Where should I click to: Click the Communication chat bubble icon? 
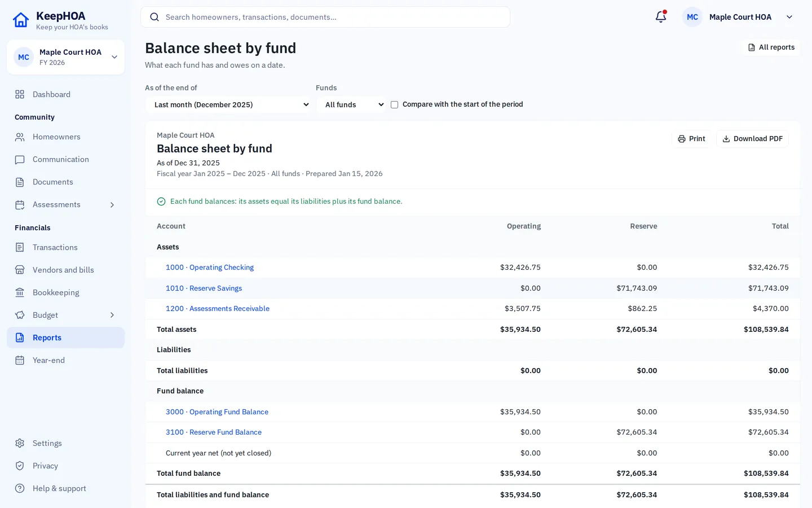click(20, 160)
